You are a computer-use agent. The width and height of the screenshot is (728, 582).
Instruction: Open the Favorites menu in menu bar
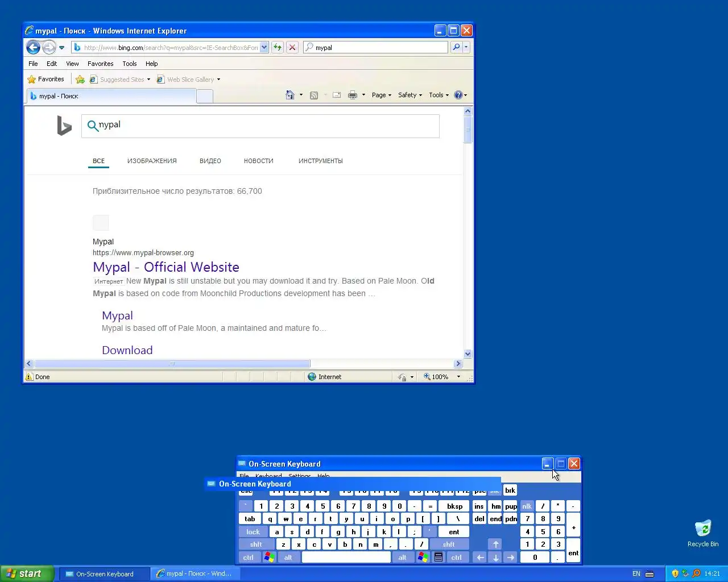tap(101, 64)
